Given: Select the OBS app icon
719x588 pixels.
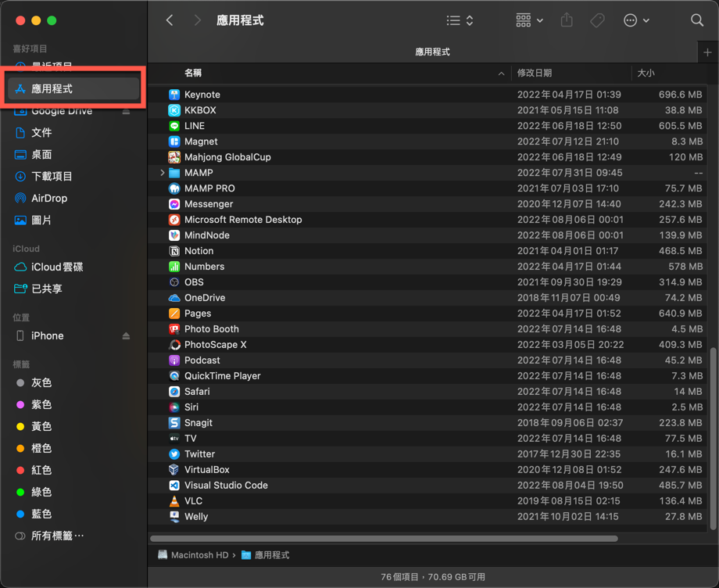Looking at the screenshot, I should click(173, 282).
